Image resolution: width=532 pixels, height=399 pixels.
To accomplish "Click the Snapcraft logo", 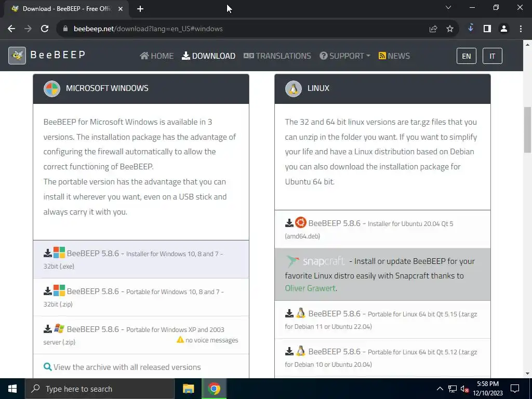I will (x=315, y=261).
